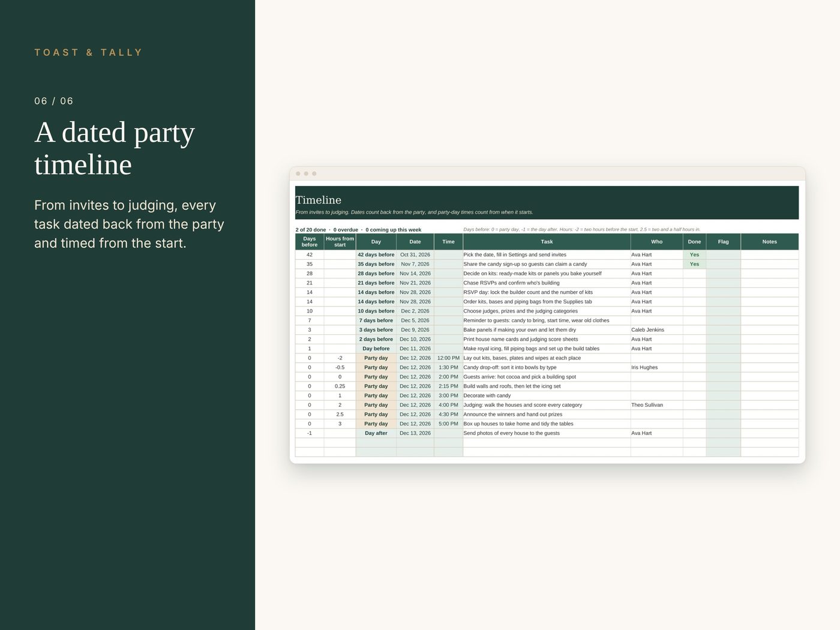The width and height of the screenshot is (840, 630).
Task: Click the "Theo Sullivan" cell
Action: click(x=656, y=405)
